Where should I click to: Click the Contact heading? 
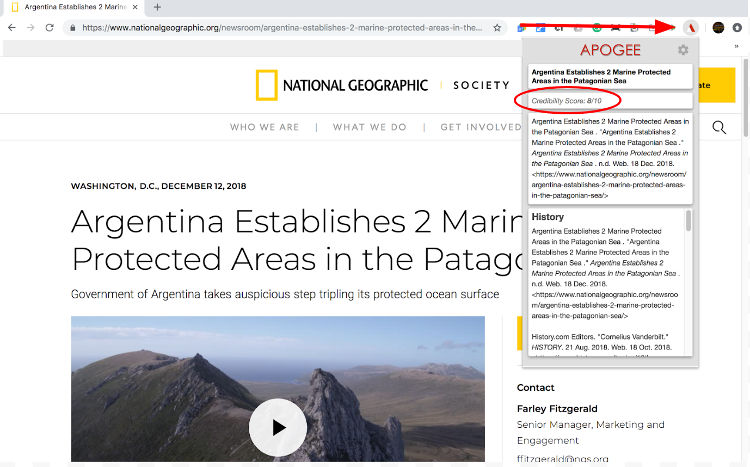pyautogui.click(x=535, y=388)
